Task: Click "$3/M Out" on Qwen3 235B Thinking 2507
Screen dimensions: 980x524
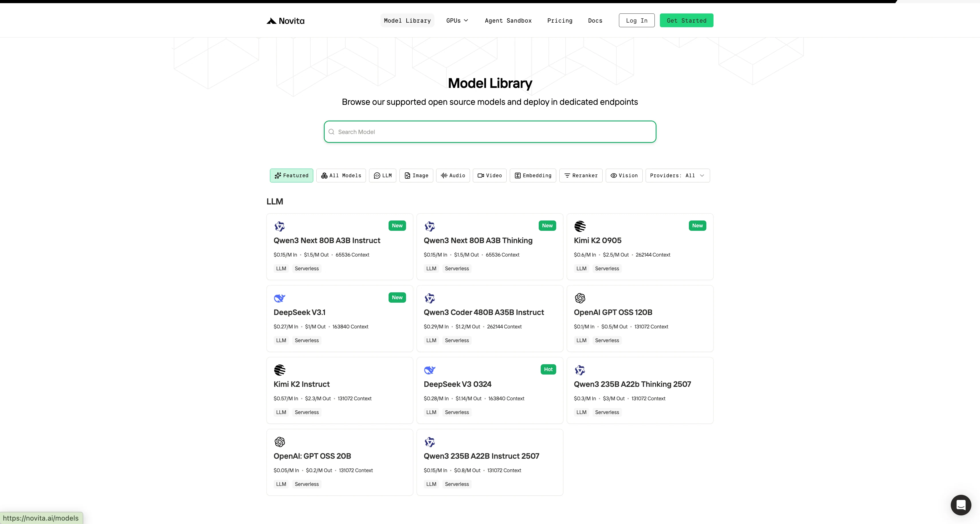Action: click(614, 399)
